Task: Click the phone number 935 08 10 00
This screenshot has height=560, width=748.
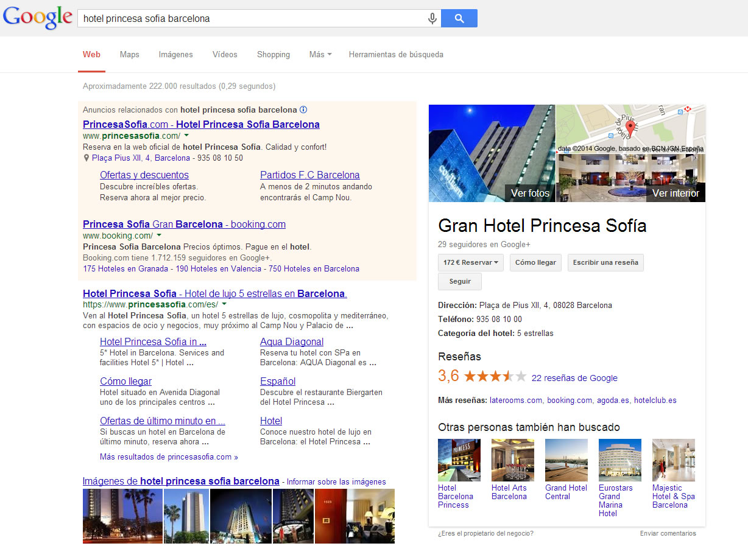Action: tap(499, 319)
